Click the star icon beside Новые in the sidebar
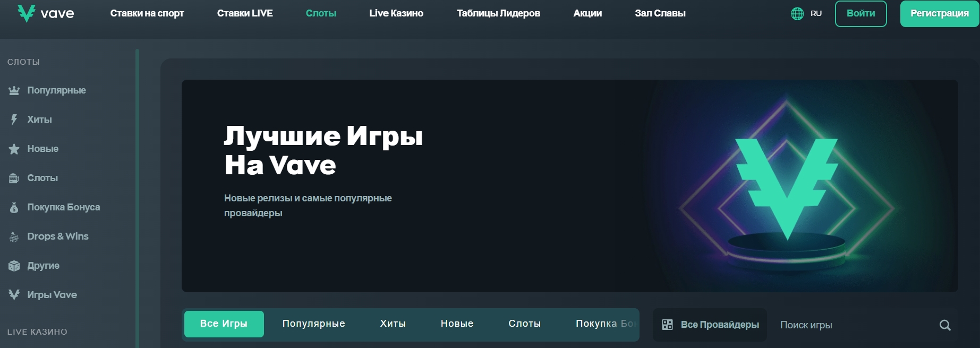Screen dimensions: 980x348 pos(14,149)
